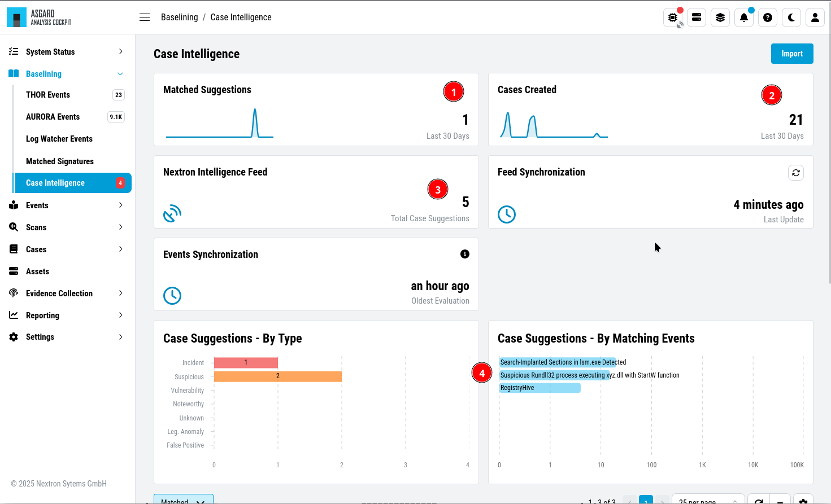Click the 'an hour ago' oldest evaluation value
Image resolution: width=831 pixels, height=504 pixels.
tap(440, 286)
